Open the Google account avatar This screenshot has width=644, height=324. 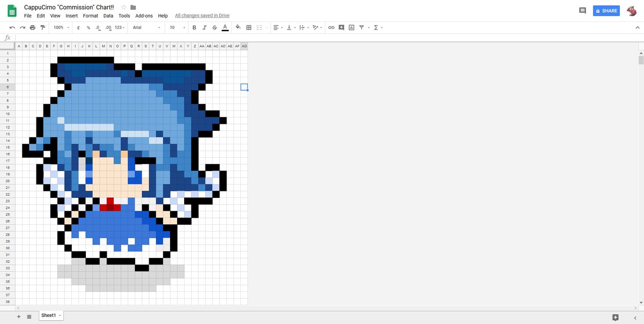click(x=632, y=11)
